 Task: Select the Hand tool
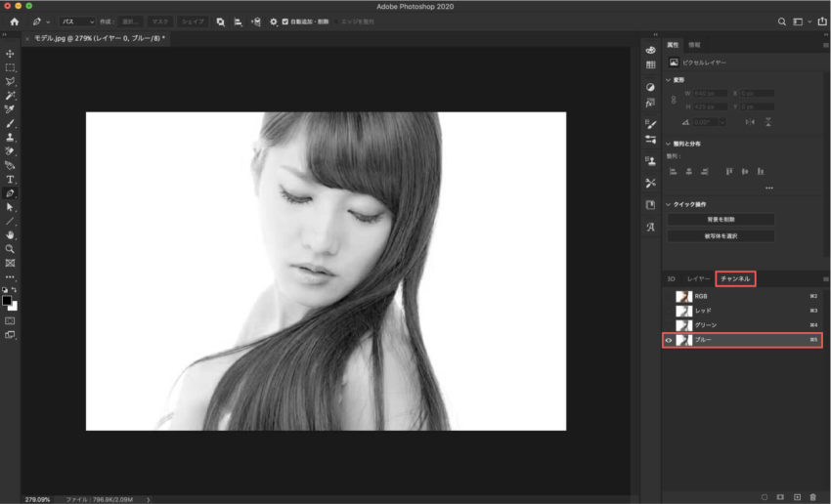coord(10,235)
